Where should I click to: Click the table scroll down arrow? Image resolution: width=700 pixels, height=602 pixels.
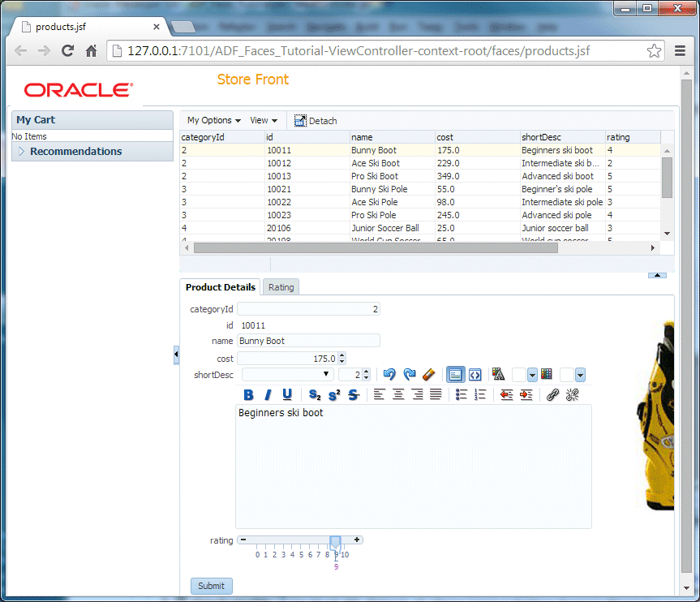tap(667, 234)
